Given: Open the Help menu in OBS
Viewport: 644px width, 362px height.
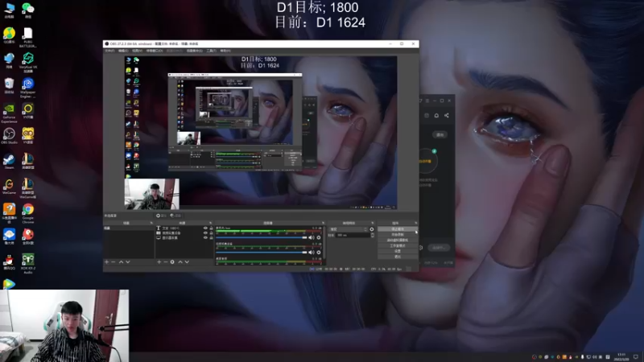Looking at the screenshot, I should click(225, 51).
